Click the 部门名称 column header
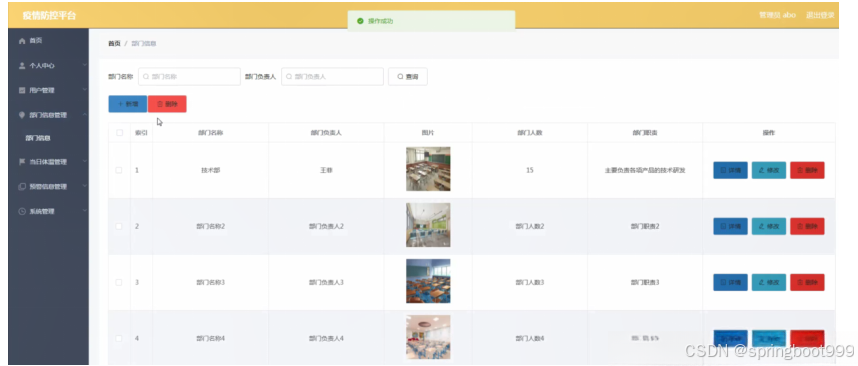The height and width of the screenshot is (366, 858). [x=211, y=133]
